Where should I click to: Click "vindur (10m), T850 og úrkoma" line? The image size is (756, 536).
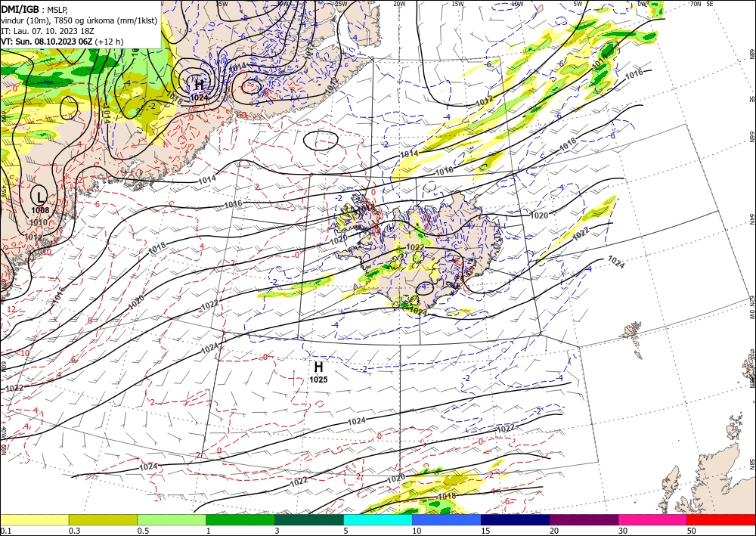[79, 20]
